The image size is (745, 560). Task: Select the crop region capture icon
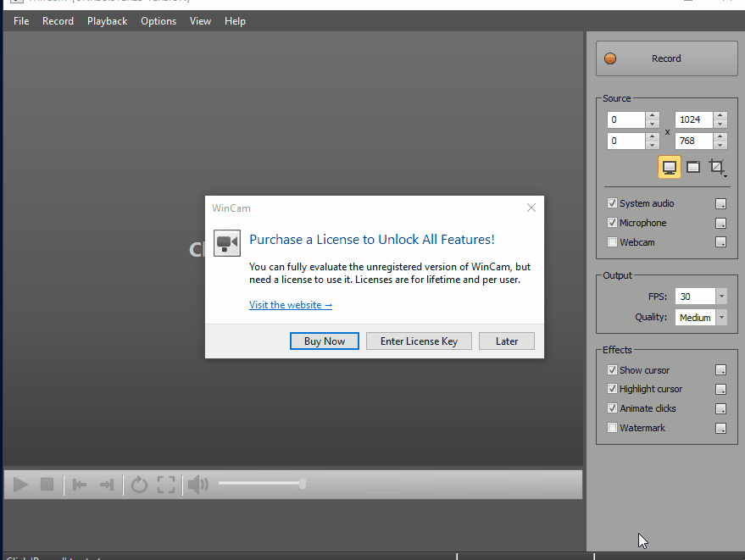[x=717, y=167]
